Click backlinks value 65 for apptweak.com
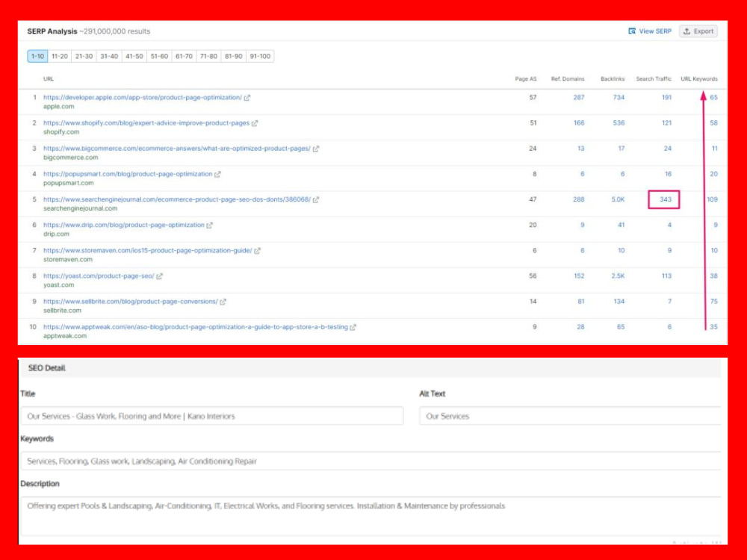 coord(620,327)
